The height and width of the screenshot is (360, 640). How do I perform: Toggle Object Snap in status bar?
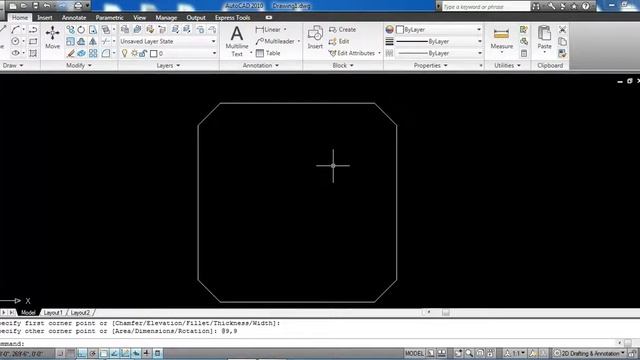coord(104,353)
